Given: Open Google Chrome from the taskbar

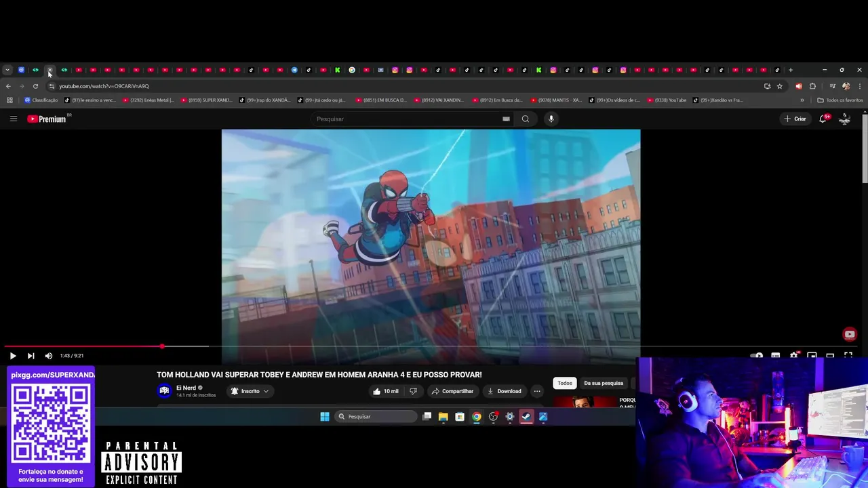Looking at the screenshot, I should tap(477, 417).
